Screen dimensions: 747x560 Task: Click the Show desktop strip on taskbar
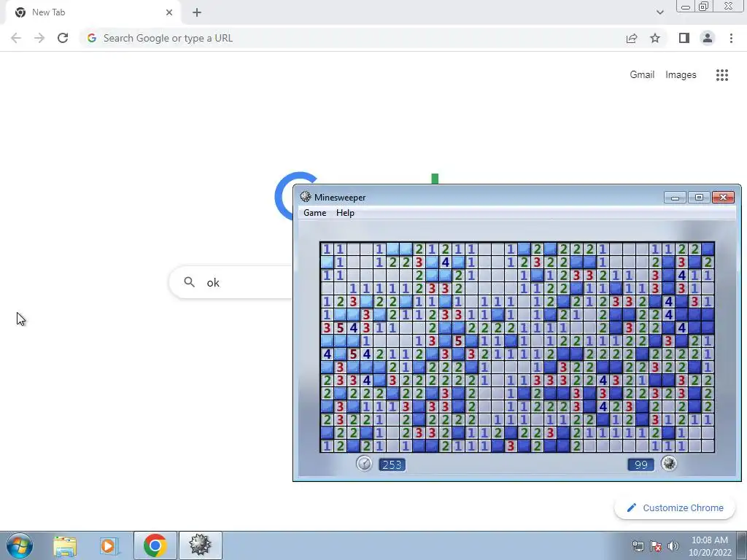[x=742, y=545]
